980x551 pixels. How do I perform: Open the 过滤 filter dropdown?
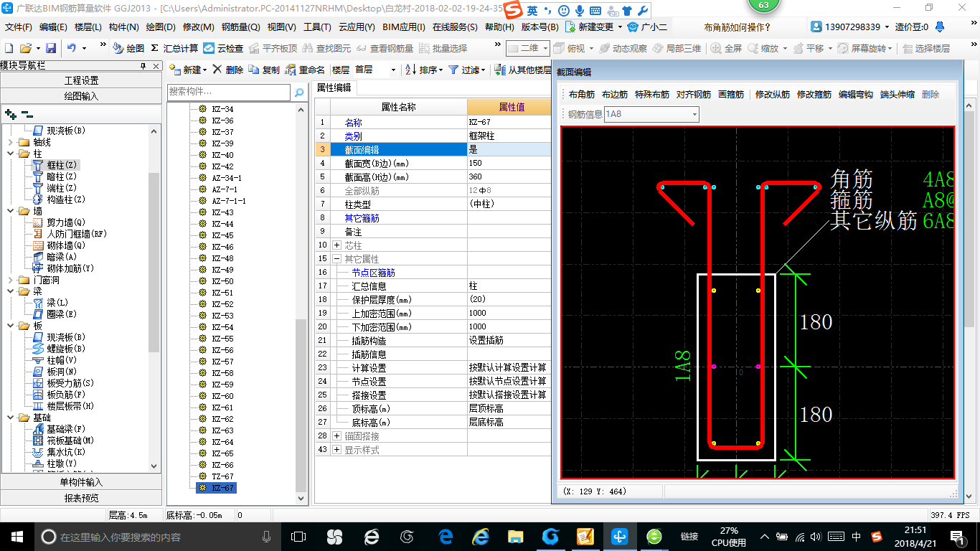click(466, 70)
